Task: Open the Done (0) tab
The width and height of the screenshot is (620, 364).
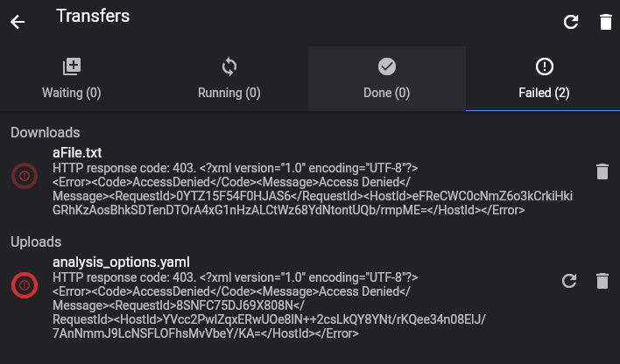Action: [387, 79]
